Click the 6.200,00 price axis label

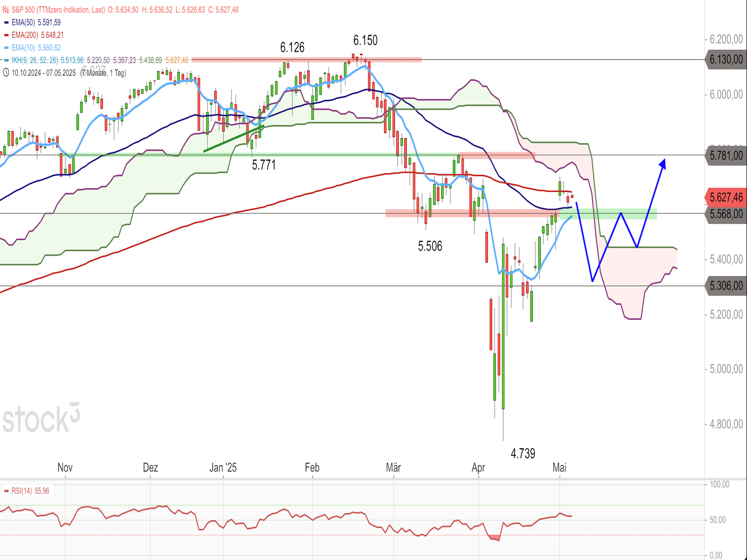click(x=726, y=39)
